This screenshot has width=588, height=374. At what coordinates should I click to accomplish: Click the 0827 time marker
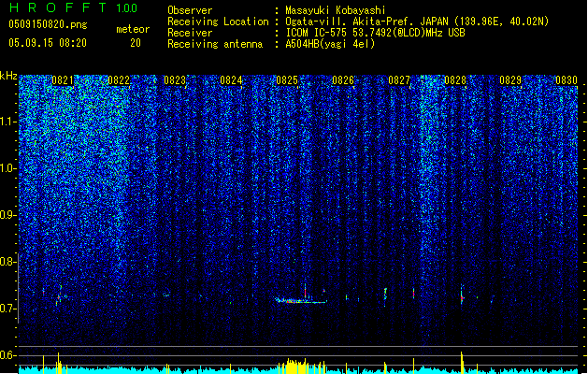[x=399, y=80]
